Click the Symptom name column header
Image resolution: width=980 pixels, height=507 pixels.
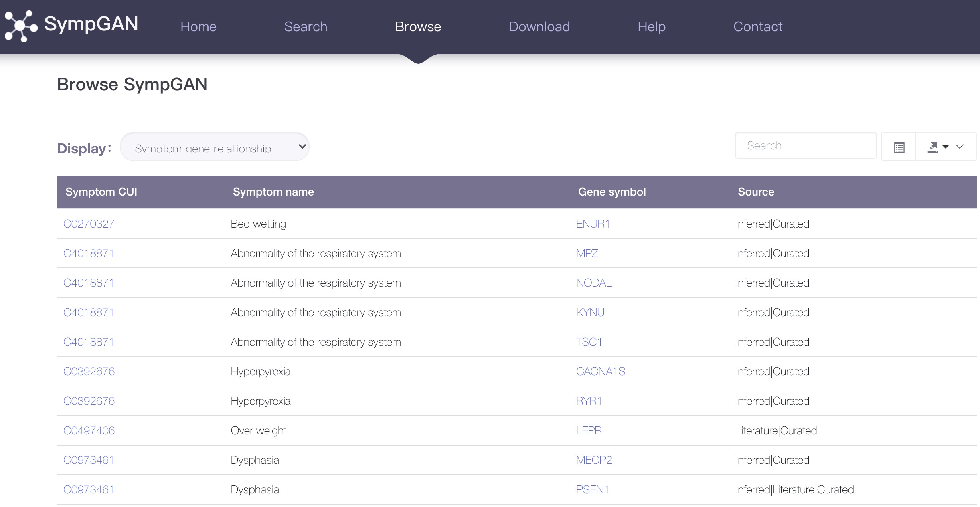tap(273, 192)
